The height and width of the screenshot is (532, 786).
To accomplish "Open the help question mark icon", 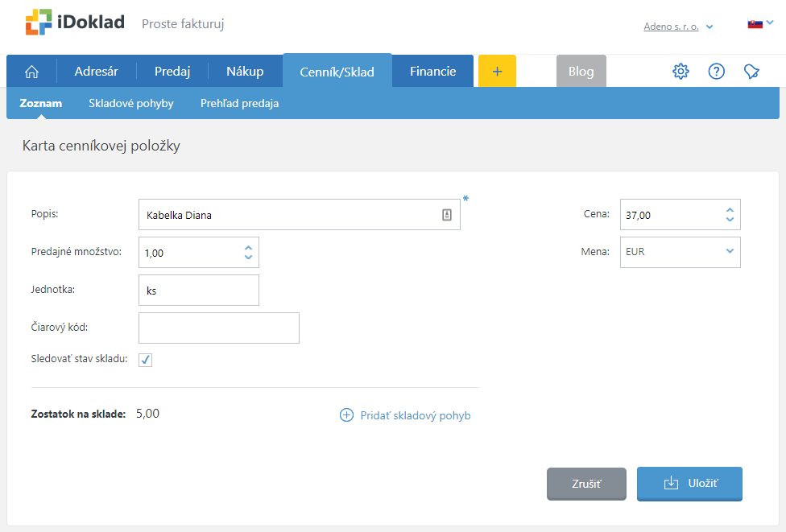I will 716,72.
